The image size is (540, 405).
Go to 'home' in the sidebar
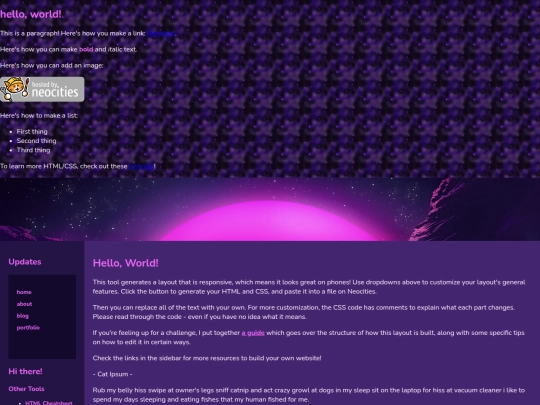24,292
